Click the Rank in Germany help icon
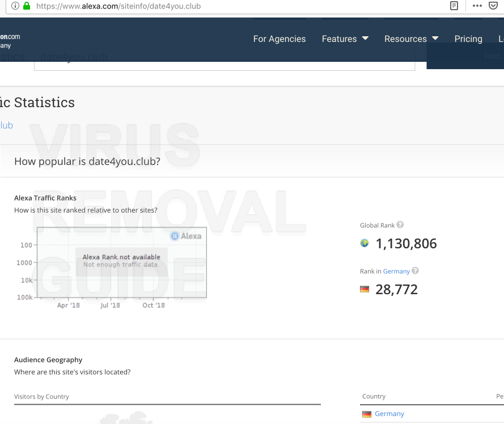The height and width of the screenshot is (424, 504). pos(415,270)
